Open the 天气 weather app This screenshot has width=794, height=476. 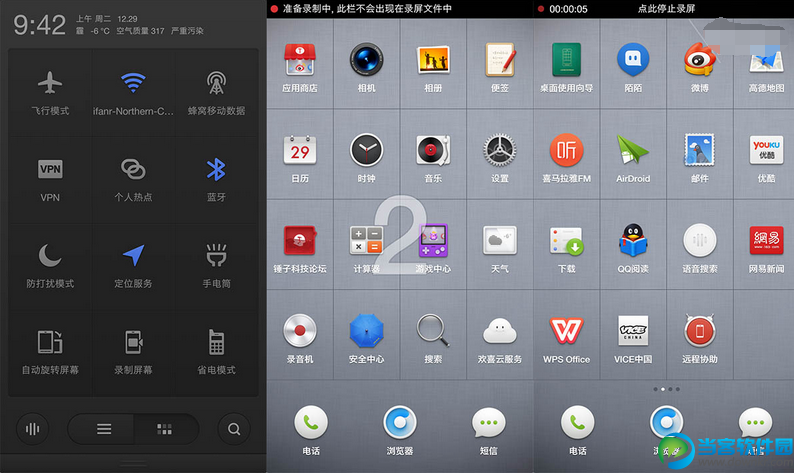click(500, 241)
